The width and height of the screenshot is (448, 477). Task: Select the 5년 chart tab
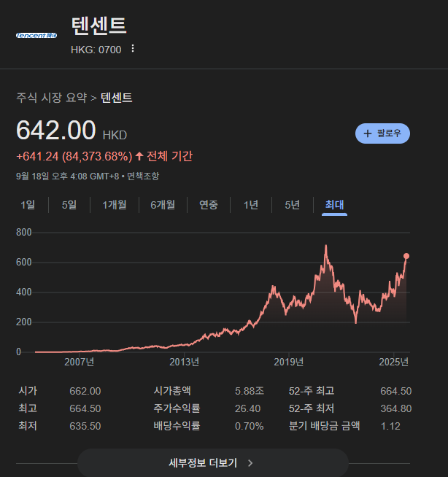pyautogui.click(x=292, y=205)
